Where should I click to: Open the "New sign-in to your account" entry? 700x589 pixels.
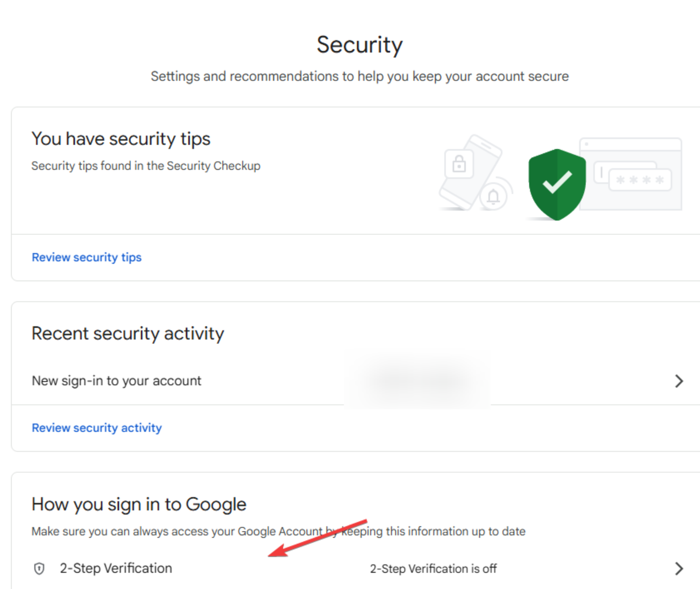pos(116,381)
